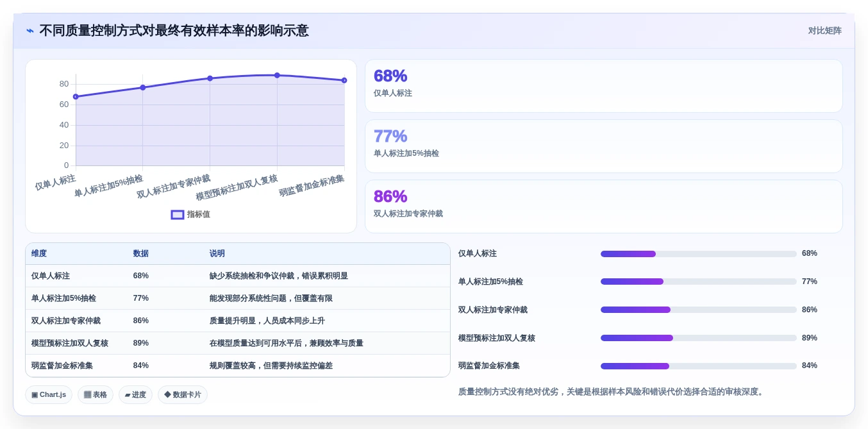Click the summary note about 审核深度
Image resolution: width=868 pixels, height=429 pixels.
(612, 392)
